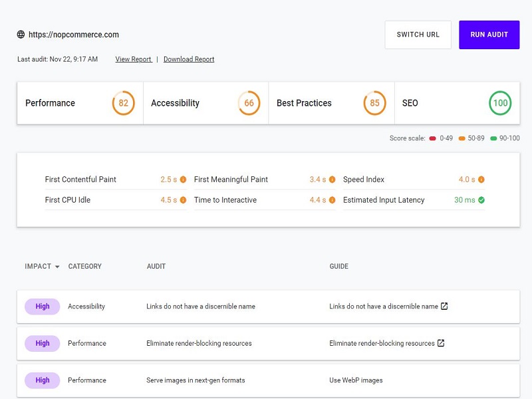Click the '4.4 s' value

point(318,200)
